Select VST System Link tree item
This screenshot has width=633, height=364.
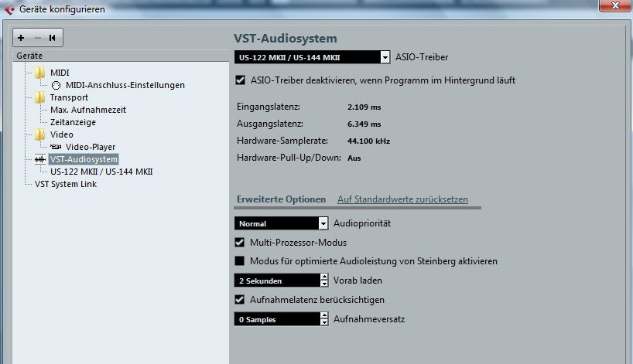point(66,184)
